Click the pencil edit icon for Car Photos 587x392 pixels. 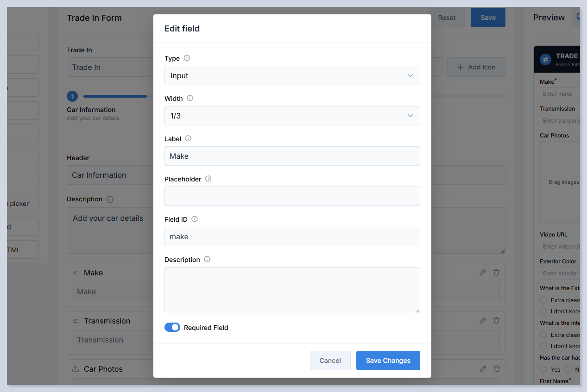[x=483, y=369]
